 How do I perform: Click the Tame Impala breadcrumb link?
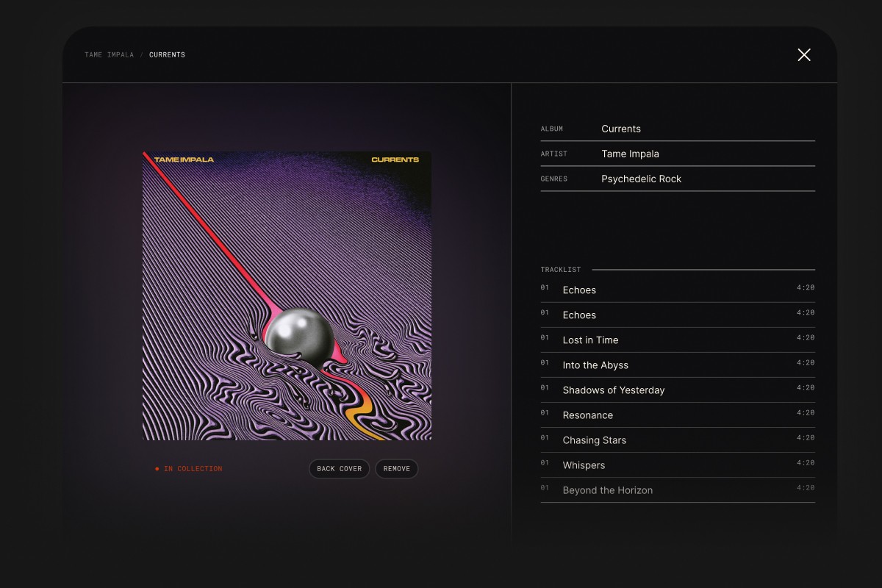tap(108, 54)
